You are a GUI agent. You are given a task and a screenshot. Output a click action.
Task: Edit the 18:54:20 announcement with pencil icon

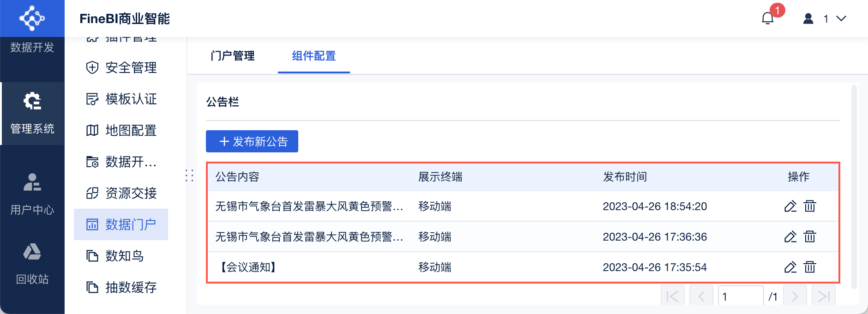pos(790,206)
